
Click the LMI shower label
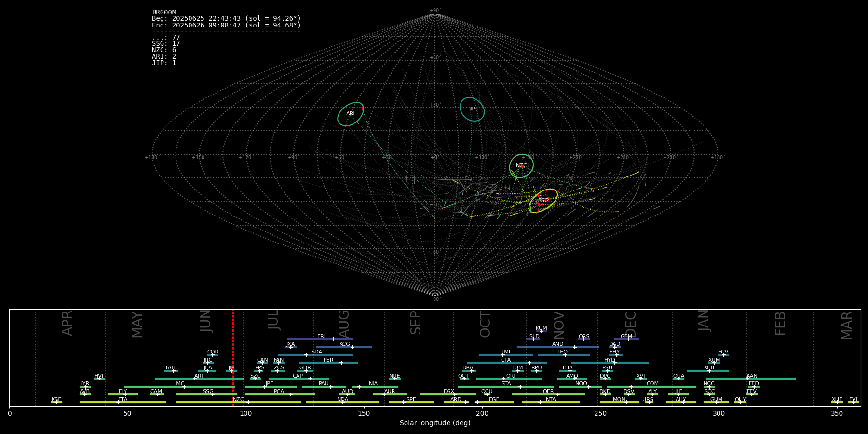pos(506,352)
